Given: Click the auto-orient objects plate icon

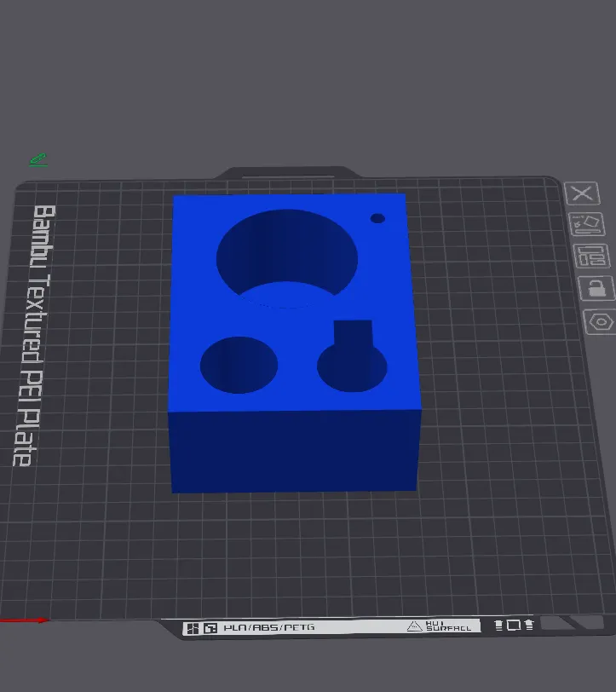Looking at the screenshot, I should pyautogui.click(x=586, y=224).
